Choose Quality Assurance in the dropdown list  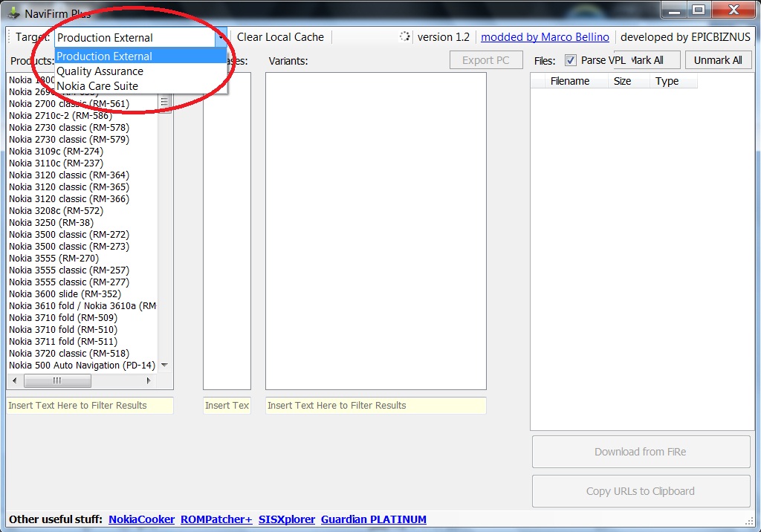[140, 71]
